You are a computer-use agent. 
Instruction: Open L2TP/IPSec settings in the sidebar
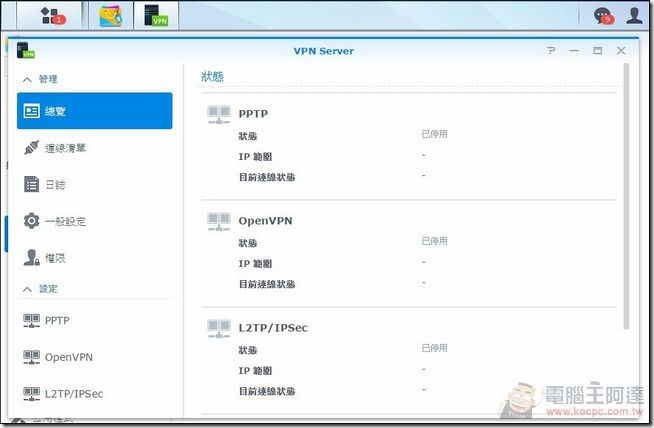[x=95, y=393]
